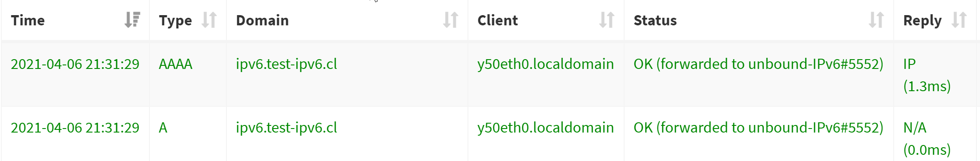Click the Client column header label
Screen dimensions: 980x161
(497, 20)
